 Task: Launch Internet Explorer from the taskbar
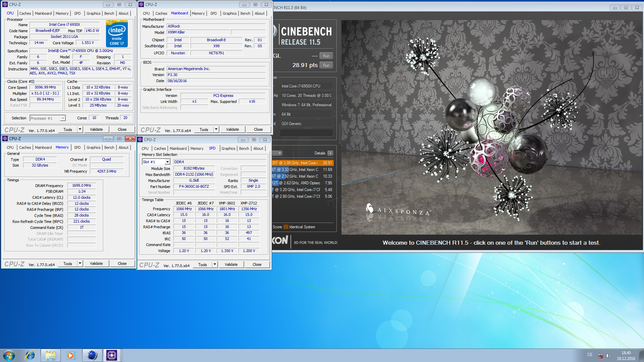click(30, 355)
